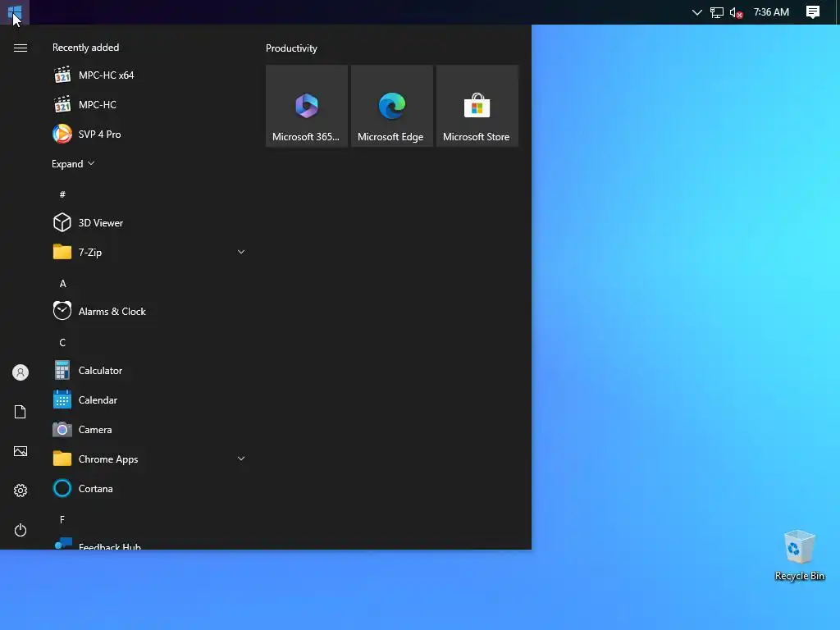This screenshot has width=840, height=630.
Task: Open Pictures from Start sidebar
Action: coord(21,451)
